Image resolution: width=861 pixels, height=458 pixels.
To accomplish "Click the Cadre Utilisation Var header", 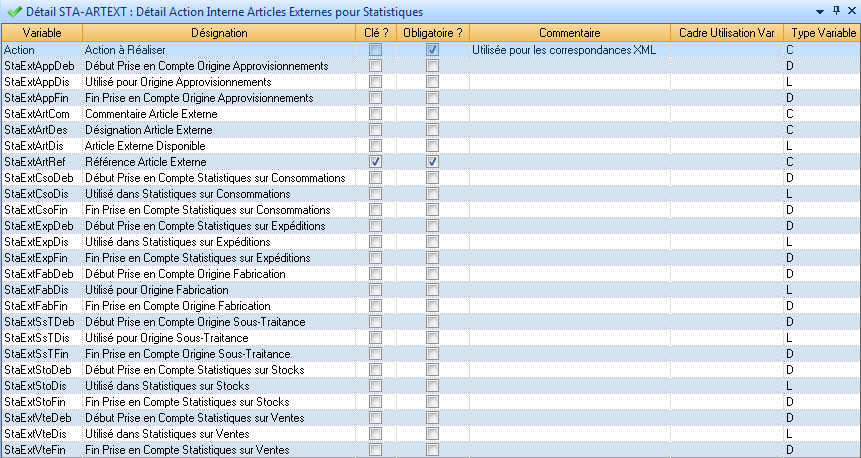I will pos(726,33).
